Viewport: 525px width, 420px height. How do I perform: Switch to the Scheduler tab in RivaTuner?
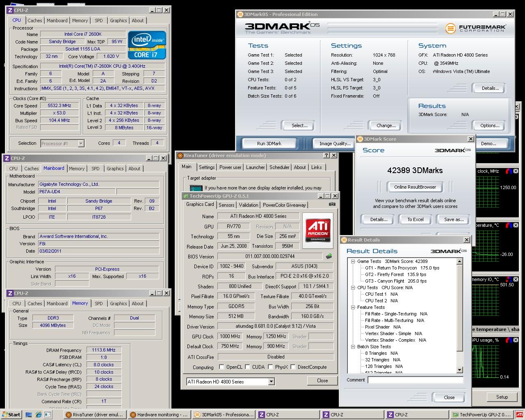[x=279, y=167]
